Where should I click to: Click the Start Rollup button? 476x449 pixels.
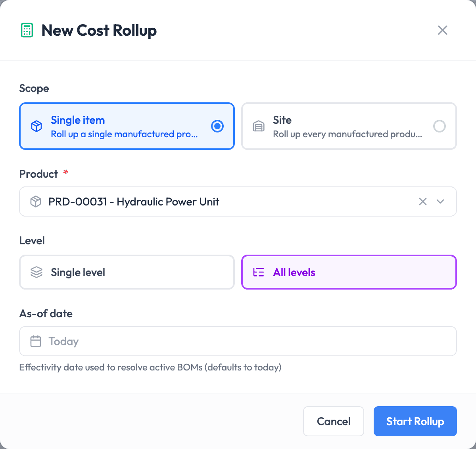tap(415, 421)
